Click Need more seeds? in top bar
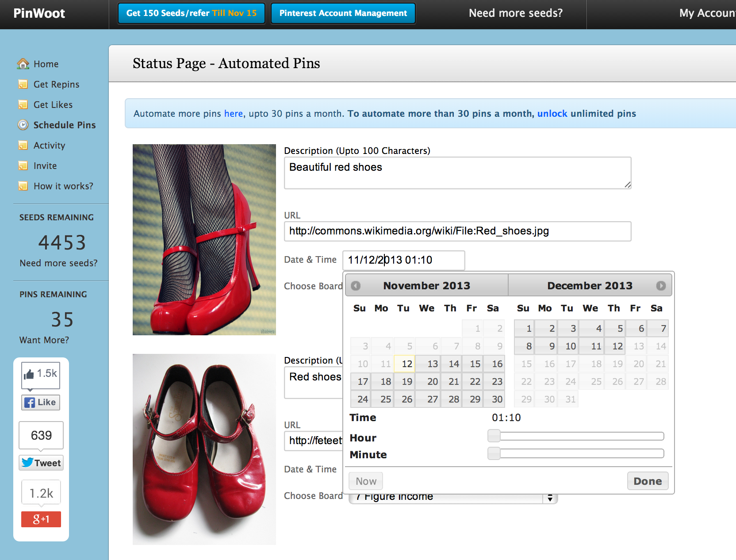This screenshot has height=560, width=736. [x=516, y=13]
